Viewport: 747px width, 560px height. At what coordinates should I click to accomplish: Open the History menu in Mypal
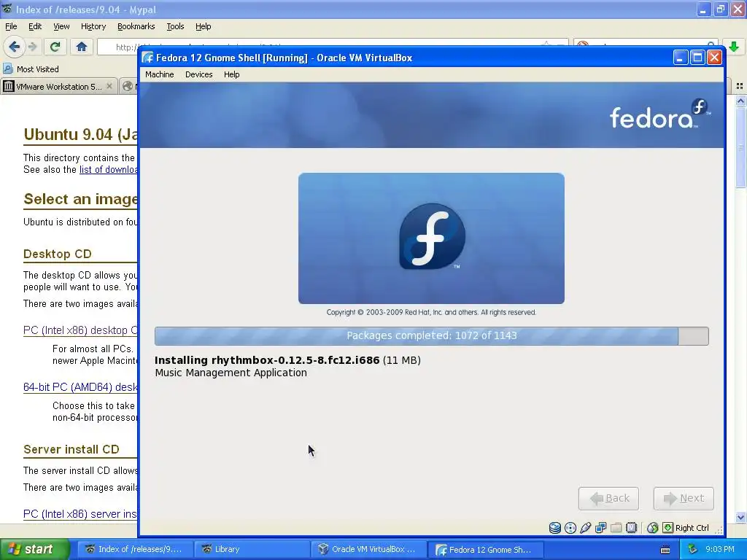pos(93,26)
